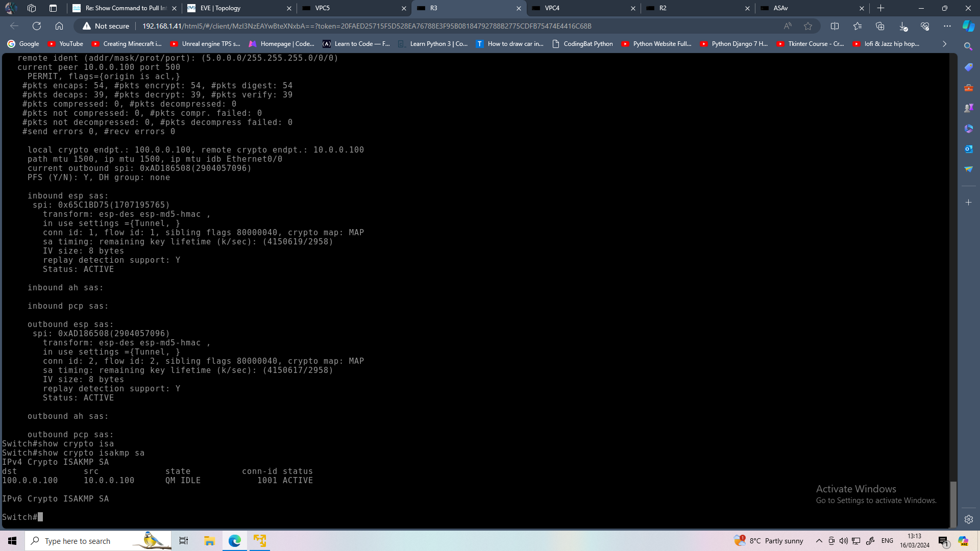Open sidebar games icon
Screen dimensions: 980x551
pyautogui.click(x=968, y=108)
